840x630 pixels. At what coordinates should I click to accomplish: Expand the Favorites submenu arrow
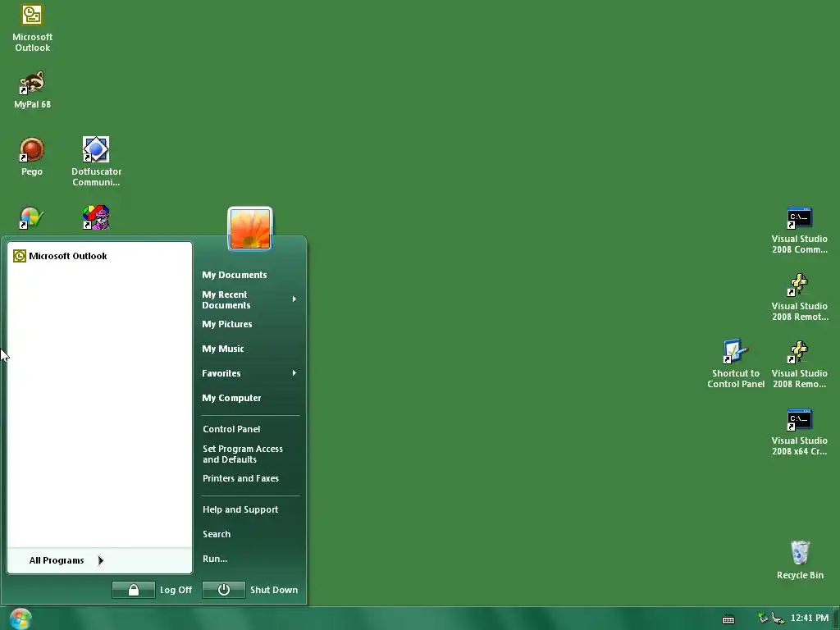(294, 373)
